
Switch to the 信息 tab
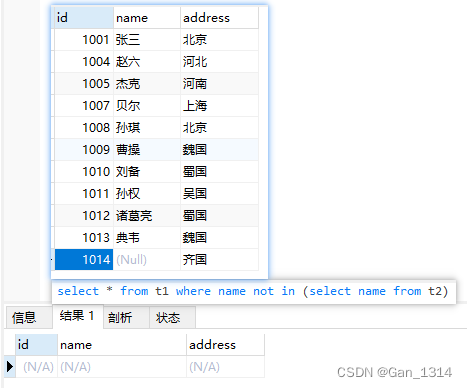tap(28, 317)
